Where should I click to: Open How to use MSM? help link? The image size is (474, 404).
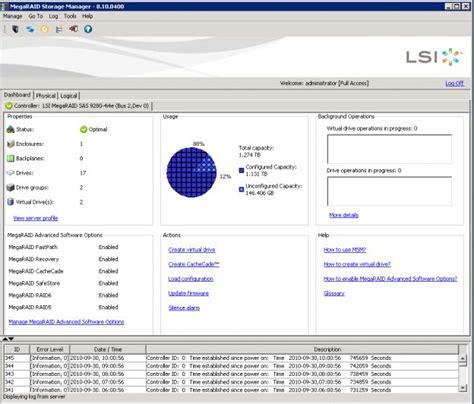(x=345, y=250)
